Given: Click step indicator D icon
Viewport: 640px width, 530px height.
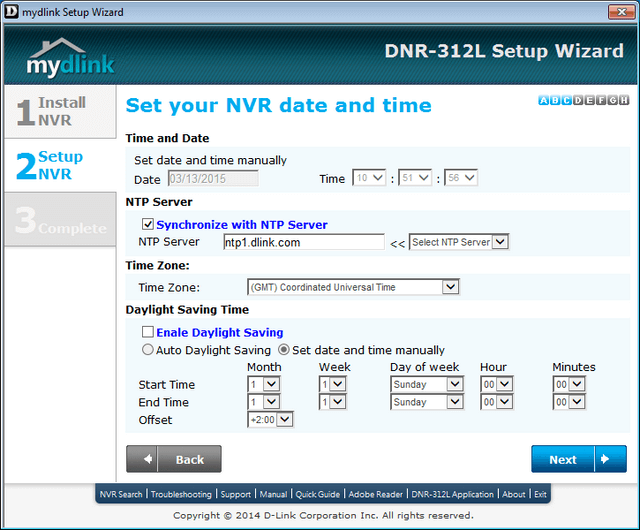Looking at the screenshot, I should [578, 100].
